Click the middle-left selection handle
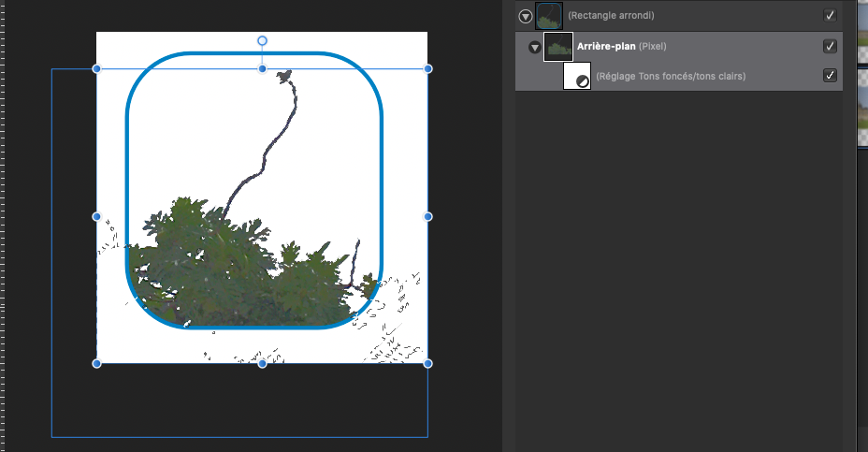This screenshot has height=452, width=868. point(97,216)
